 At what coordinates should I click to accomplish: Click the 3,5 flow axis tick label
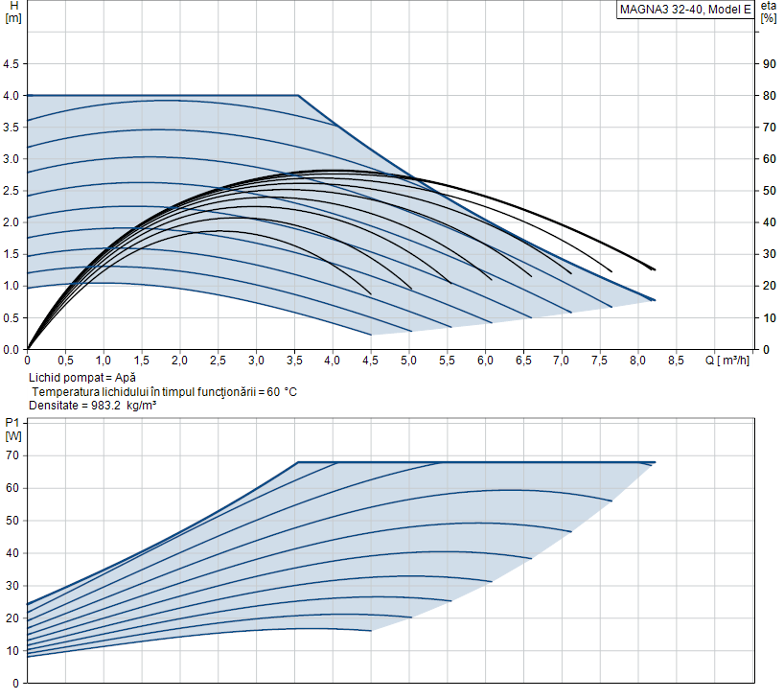pyautogui.click(x=294, y=361)
